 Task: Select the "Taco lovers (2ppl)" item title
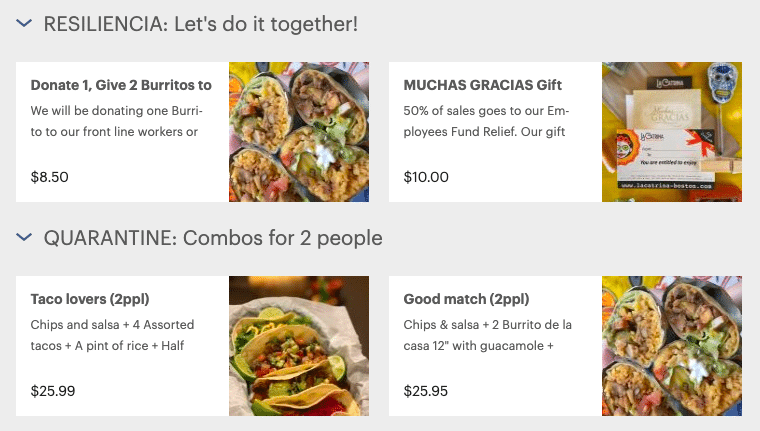coord(90,299)
